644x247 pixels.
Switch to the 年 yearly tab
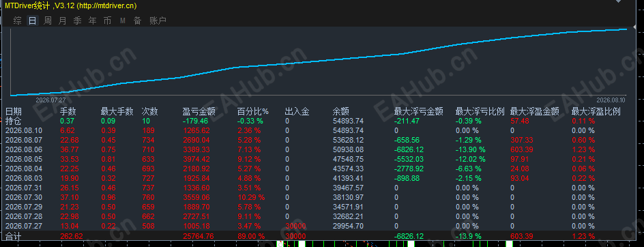[92, 20]
